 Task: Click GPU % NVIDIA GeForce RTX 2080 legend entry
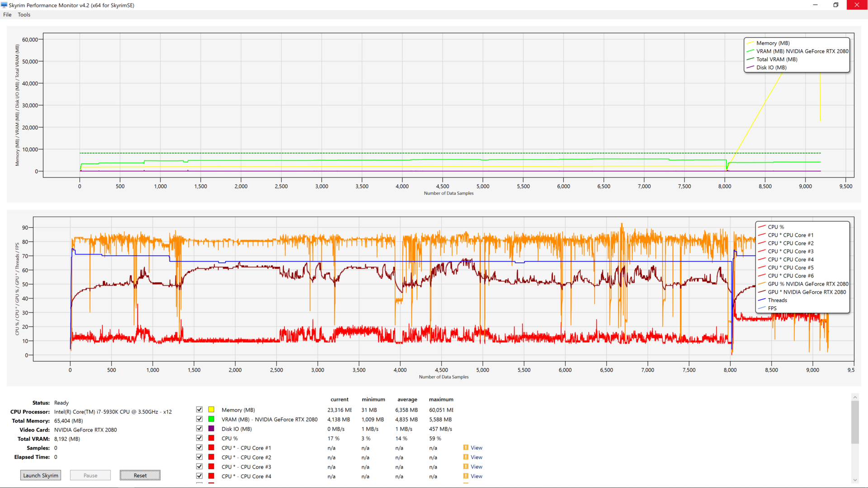pos(808,284)
